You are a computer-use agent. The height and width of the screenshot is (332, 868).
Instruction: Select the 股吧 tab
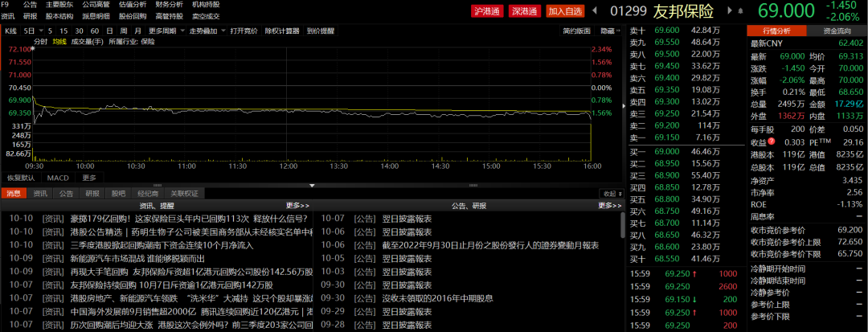[118, 193]
